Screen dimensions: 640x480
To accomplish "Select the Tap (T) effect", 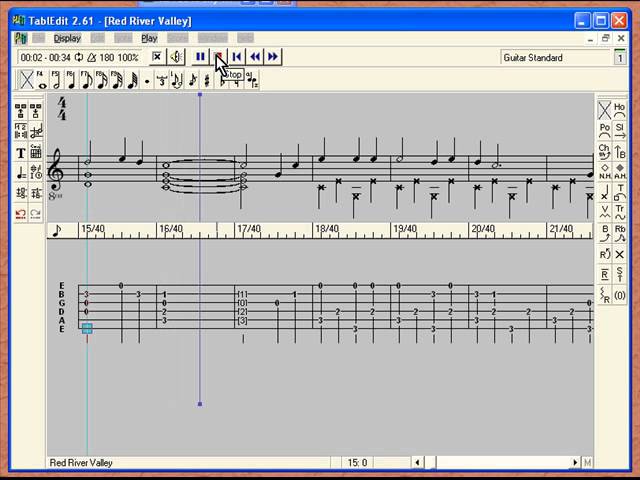I will (x=619, y=192).
